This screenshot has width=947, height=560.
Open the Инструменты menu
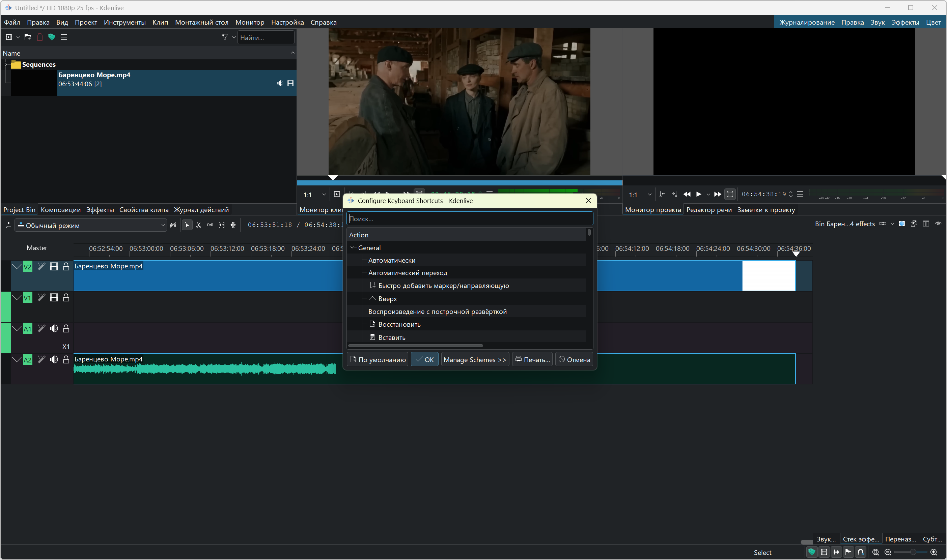click(124, 22)
